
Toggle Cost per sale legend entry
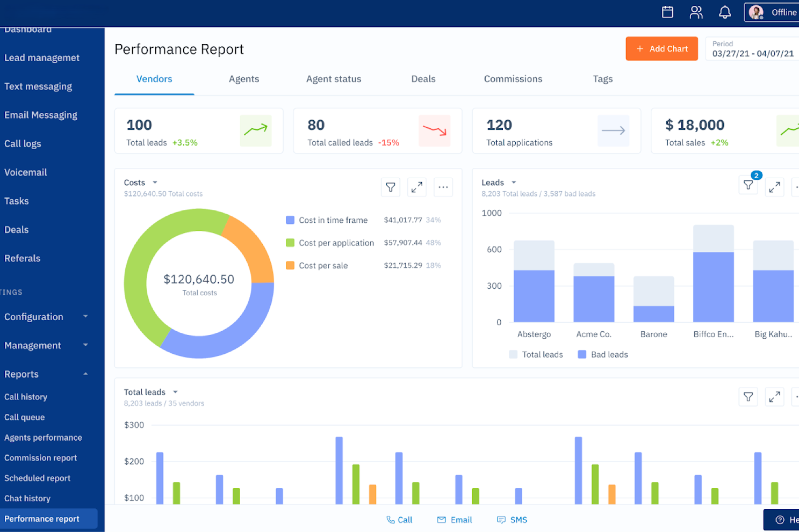[317, 265]
